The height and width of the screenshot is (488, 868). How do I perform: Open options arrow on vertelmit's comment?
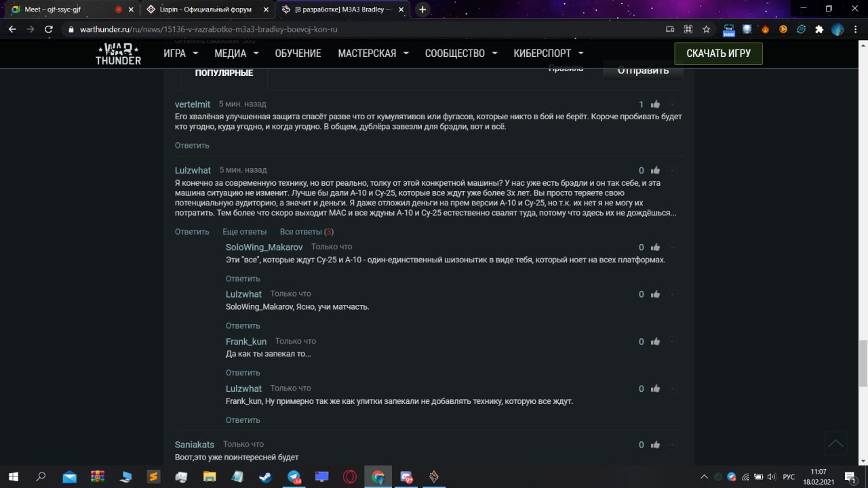tap(673, 104)
